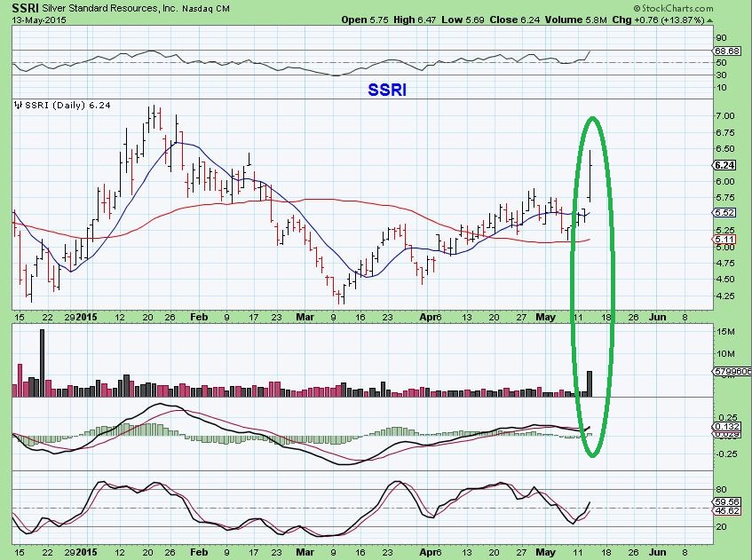
Task: Click the SSRI (Daily) 6.24 legend text
Action: pos(67,105)
